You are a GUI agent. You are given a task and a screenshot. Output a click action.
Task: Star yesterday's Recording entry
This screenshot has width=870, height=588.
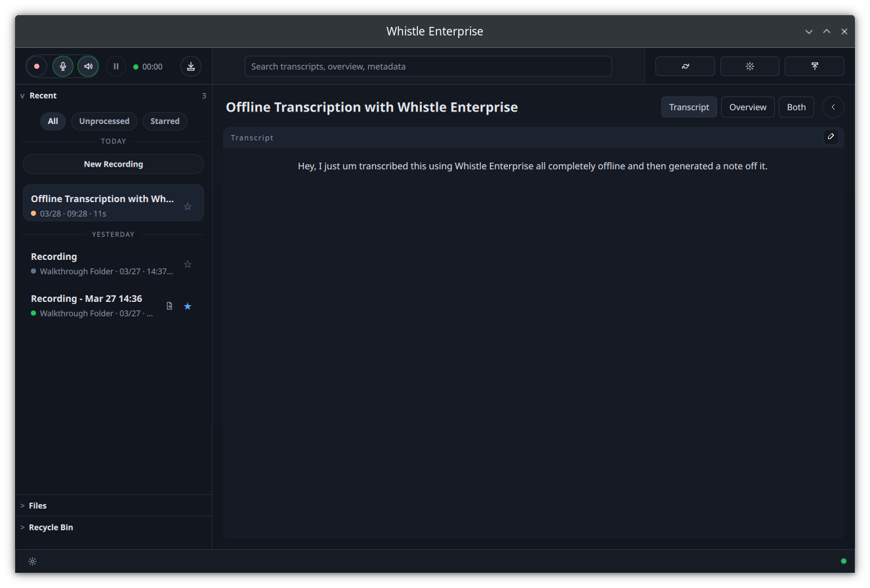(x=188, y=264)
